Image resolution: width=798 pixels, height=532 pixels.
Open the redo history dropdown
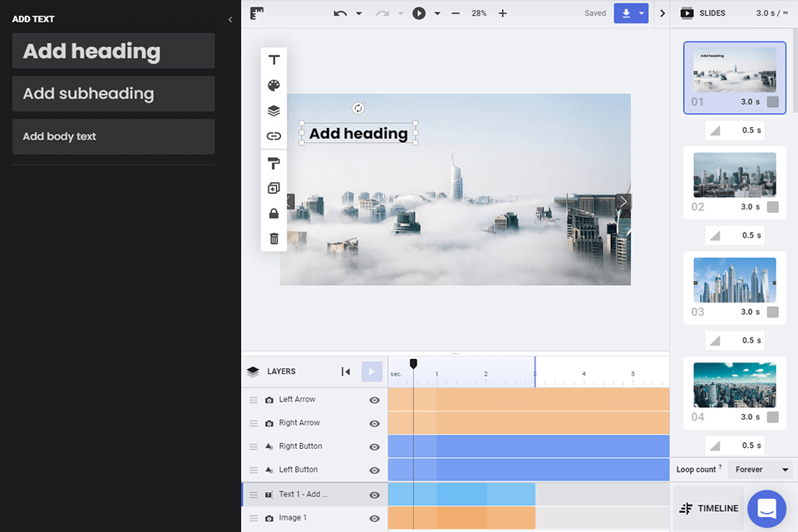tap(401, 13)
